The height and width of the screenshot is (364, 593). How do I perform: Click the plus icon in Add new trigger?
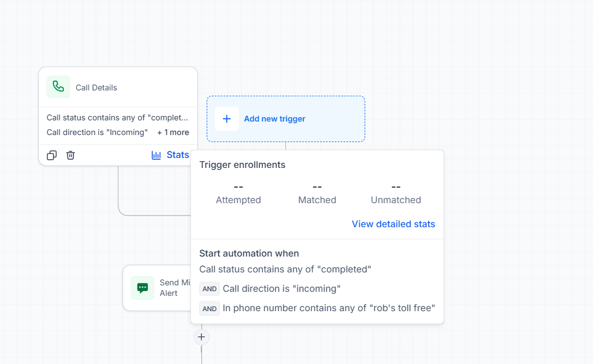(227, 119)
